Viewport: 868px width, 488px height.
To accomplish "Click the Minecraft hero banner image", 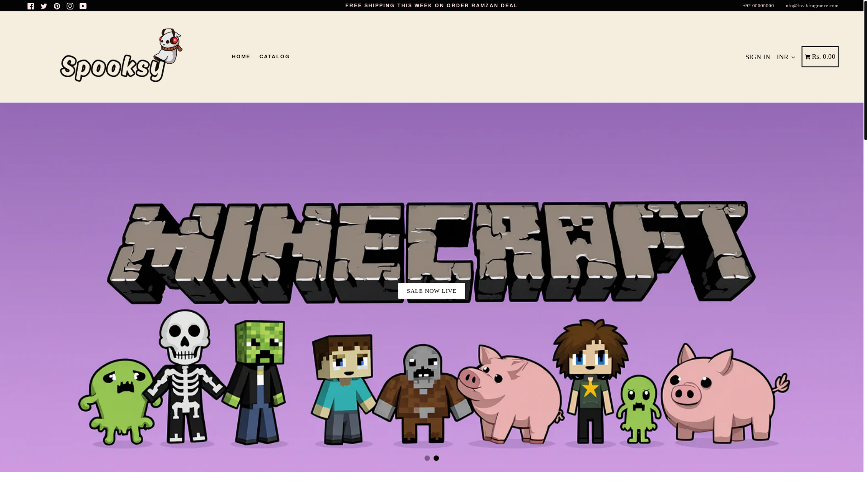I will (432, 287).
